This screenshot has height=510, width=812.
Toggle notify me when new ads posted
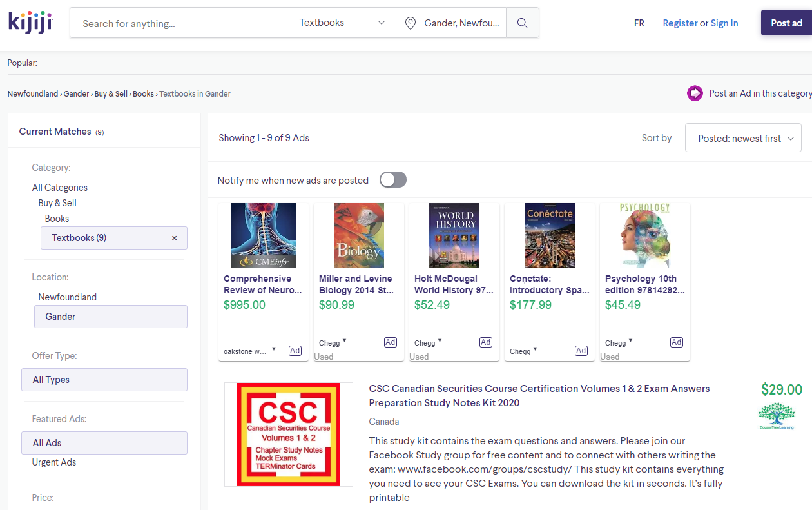(x=392, y=180)
